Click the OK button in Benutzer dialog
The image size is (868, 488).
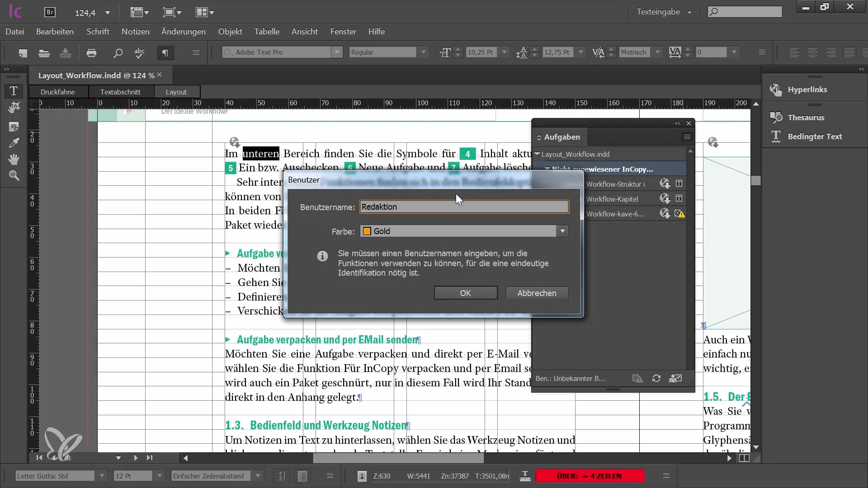[465, 292]
